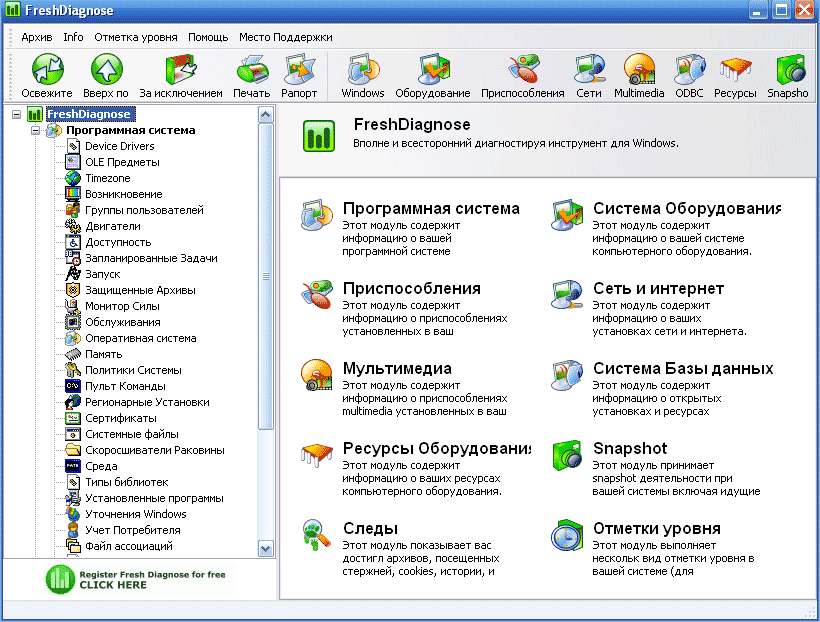Open the Архив menu
The height and width of the screenshot is (622, 820).
pos(37,37)
